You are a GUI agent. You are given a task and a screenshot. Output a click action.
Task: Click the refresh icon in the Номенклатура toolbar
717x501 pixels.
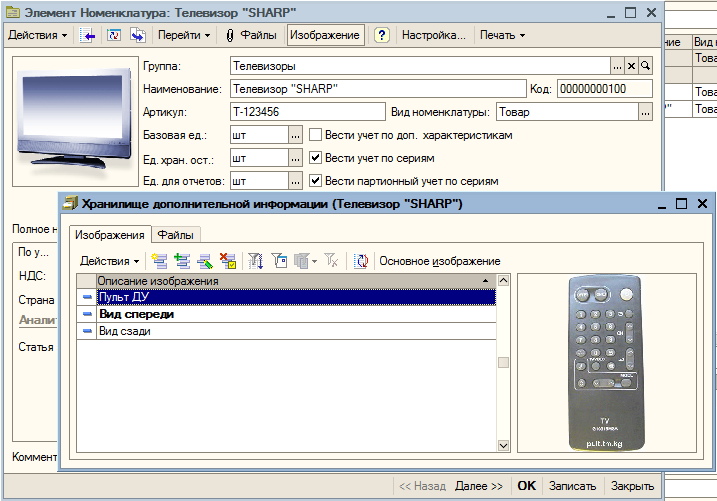point(114,35)
